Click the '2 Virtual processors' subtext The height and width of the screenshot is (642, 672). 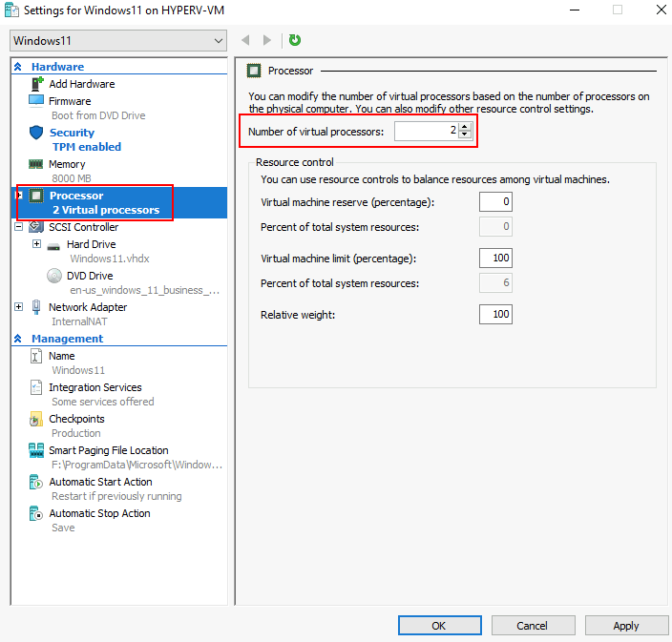[106, 210]
